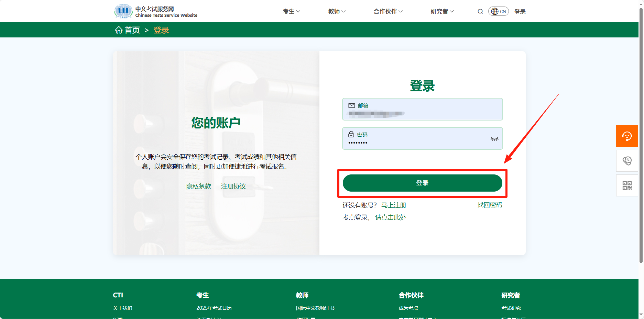This screenshot has height=319, width=644.
Task: Open footer link 国际中文教师证书
Action: click(315, 308)
